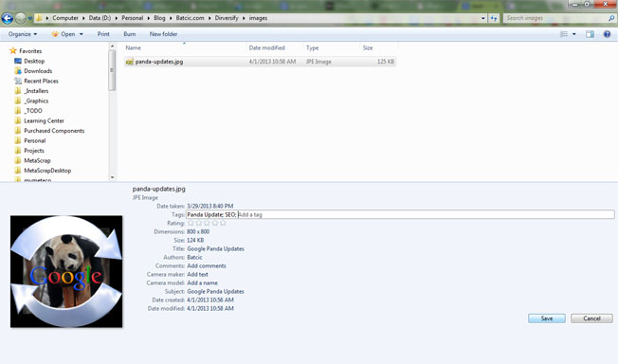This screenshot has height=364, width=618.
Task: Toggle the preview pane icon
Action: point(590,34)
